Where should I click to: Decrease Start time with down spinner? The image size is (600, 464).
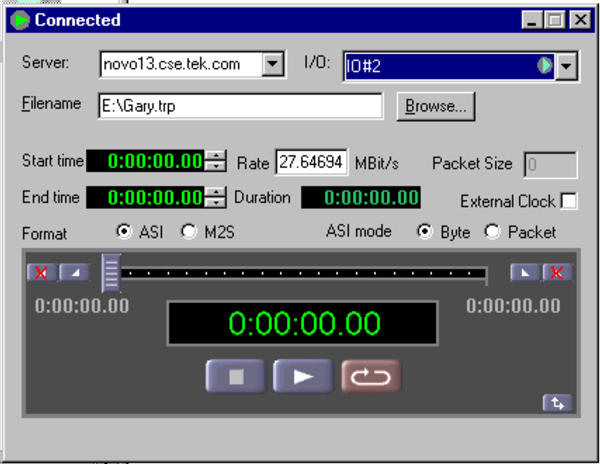216,166
